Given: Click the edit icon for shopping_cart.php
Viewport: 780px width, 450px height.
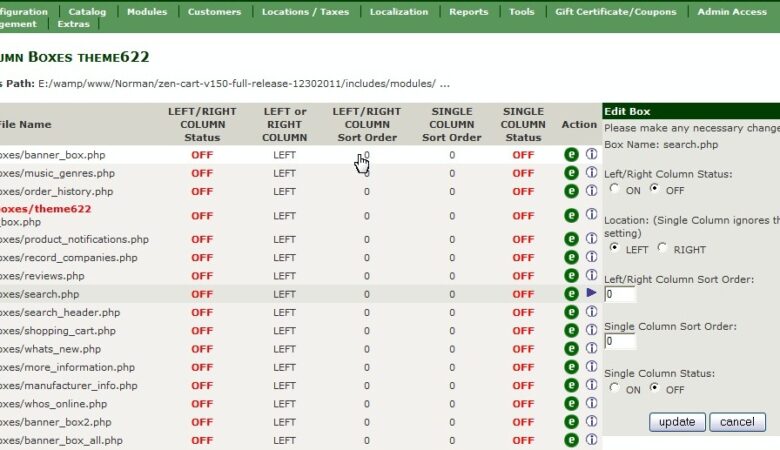Looking at the screenshot, I should pos(571,331).
